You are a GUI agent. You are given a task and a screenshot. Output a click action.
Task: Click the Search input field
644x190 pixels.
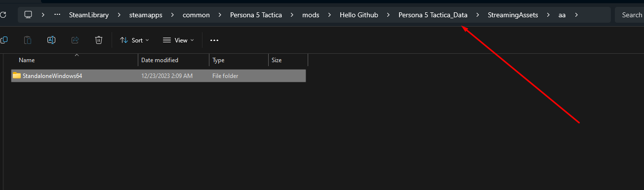629,15
